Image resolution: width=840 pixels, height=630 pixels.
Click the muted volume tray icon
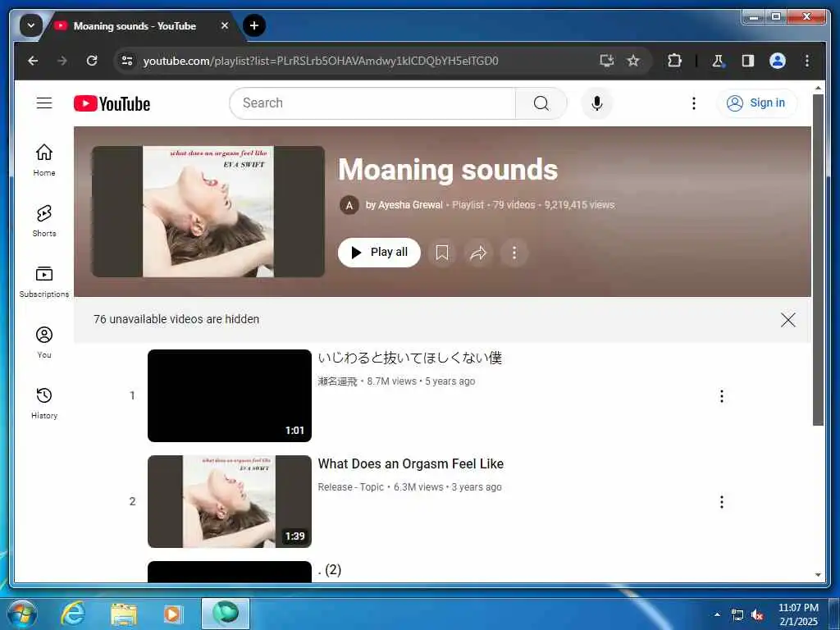pos(757,615)
